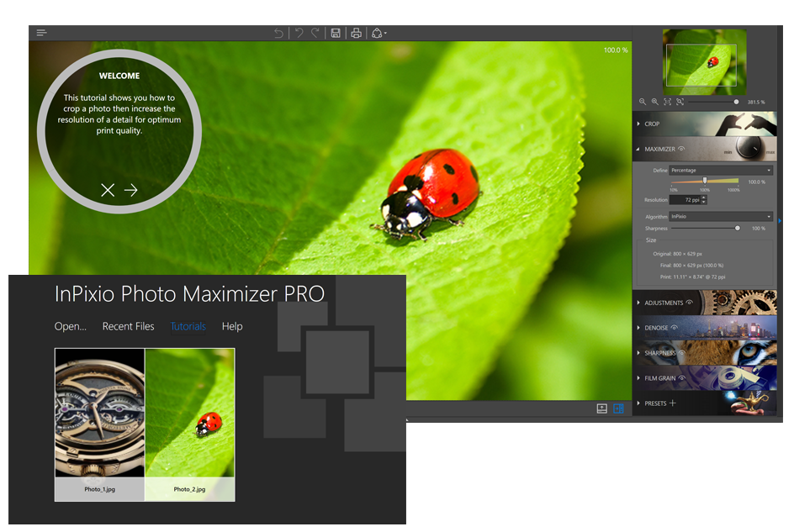
Task: Open the Photo_2.jpg ladybug thumbnail
Action: pyautogui.click(x=190, y=424)
